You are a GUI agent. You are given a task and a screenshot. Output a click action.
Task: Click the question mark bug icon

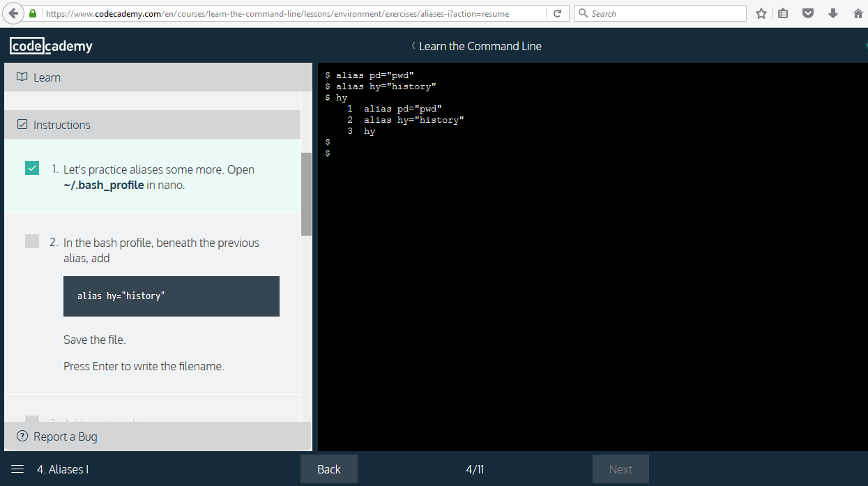click(x=22, y=436)
